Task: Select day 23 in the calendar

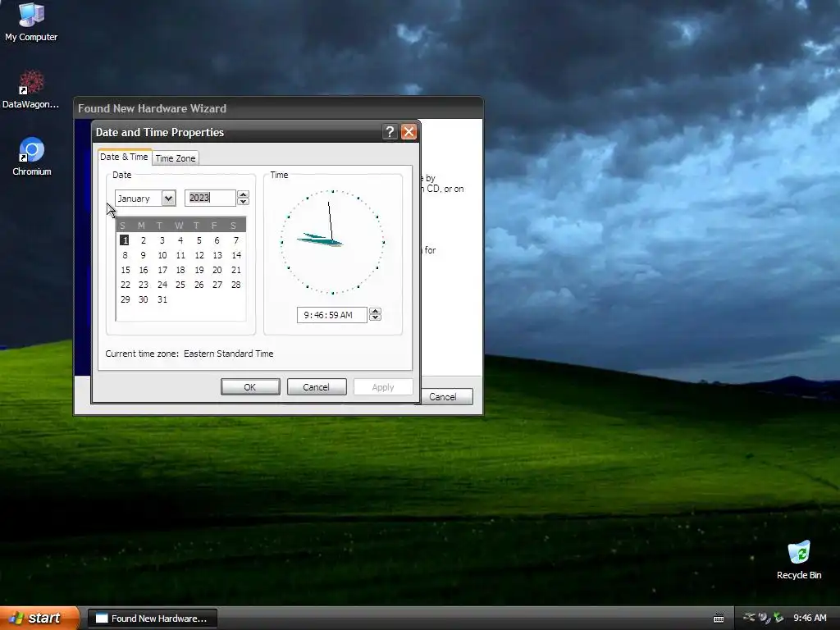Action: click(144, 285)
